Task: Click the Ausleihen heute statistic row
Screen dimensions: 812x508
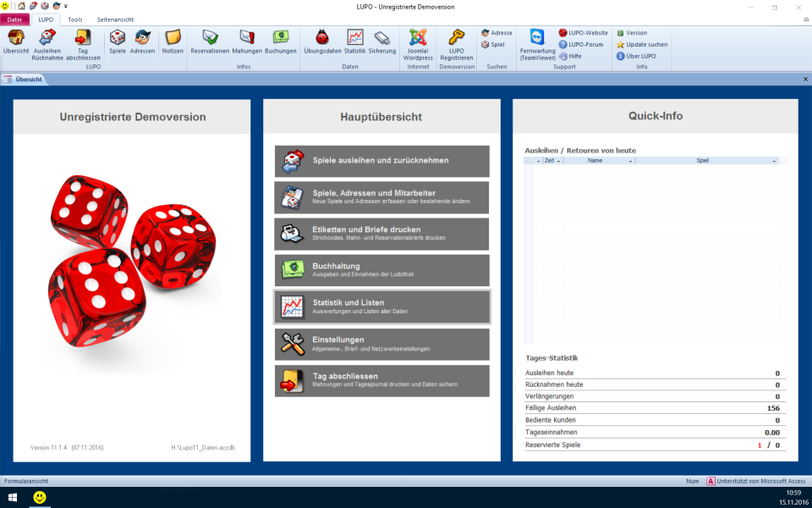Action: click(x=655, y=373)
